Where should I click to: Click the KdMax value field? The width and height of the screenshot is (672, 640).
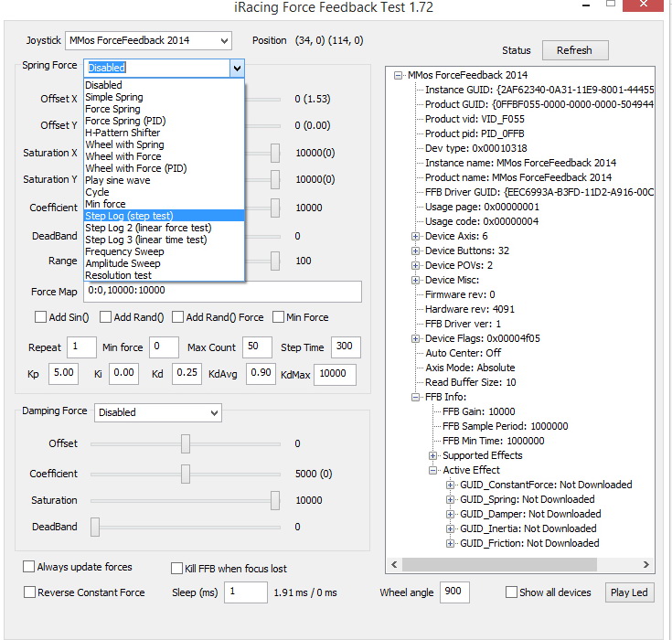tap(335, 374)
